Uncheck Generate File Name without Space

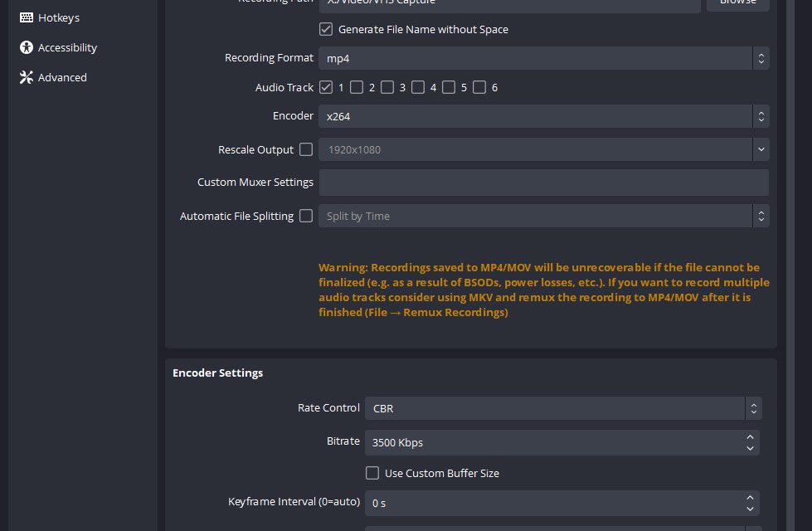[326, 29]
